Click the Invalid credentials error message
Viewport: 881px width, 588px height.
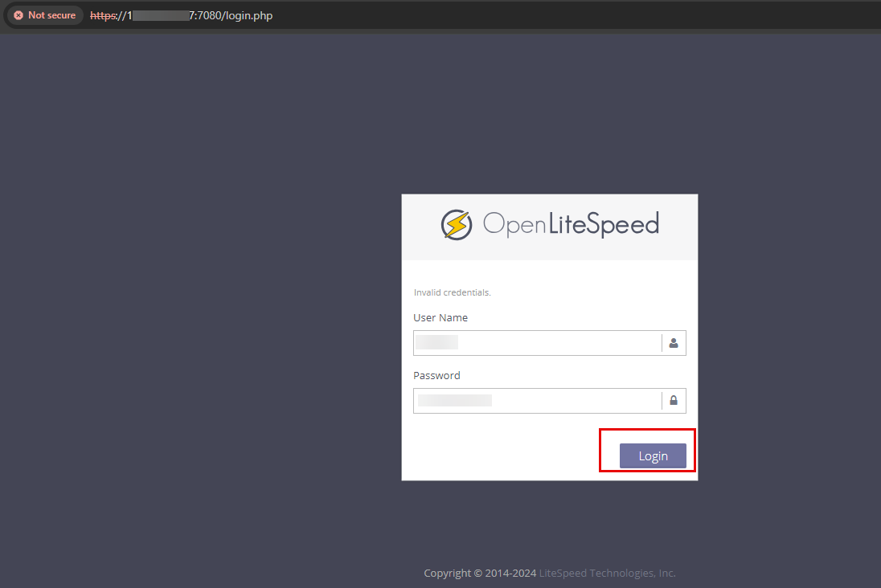(x=452, y=292)
